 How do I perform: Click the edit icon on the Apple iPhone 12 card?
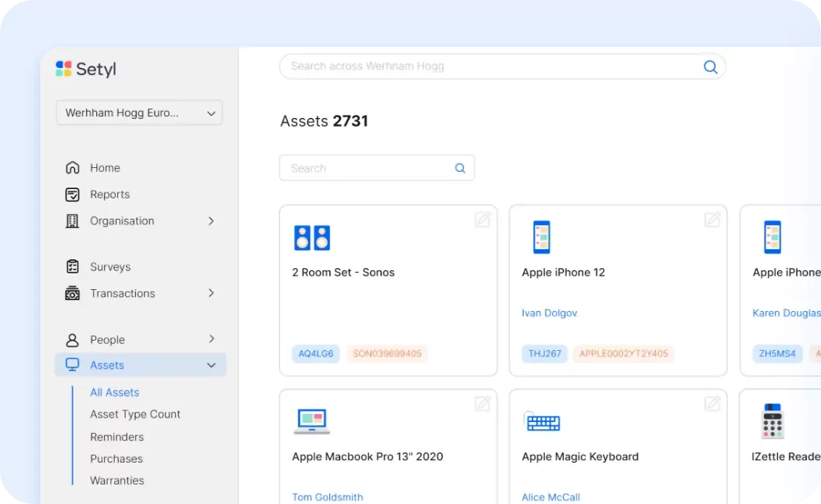point(712,219)
